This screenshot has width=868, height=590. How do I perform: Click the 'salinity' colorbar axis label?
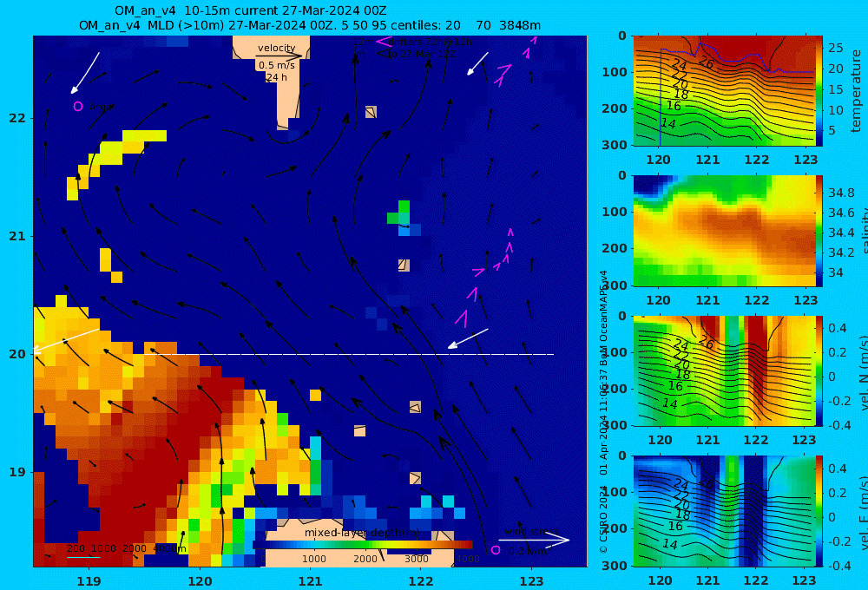pyautogui.click(x=864, y=233)
